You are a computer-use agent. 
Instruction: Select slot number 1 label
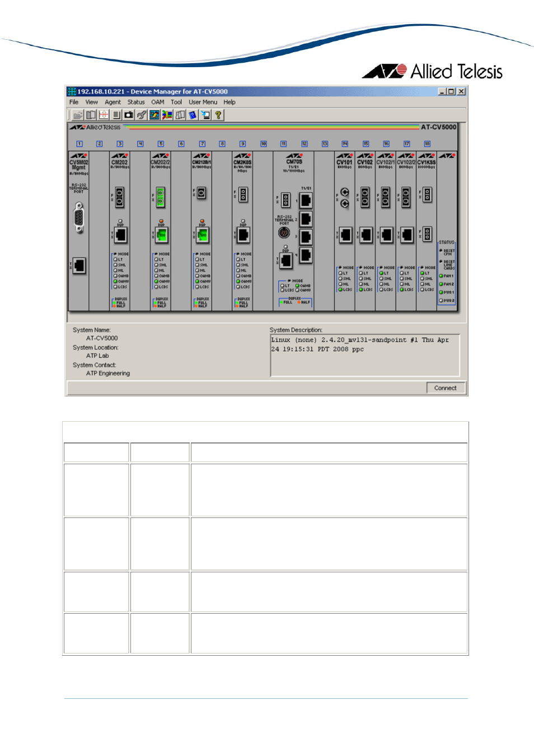tap(79, 144)
